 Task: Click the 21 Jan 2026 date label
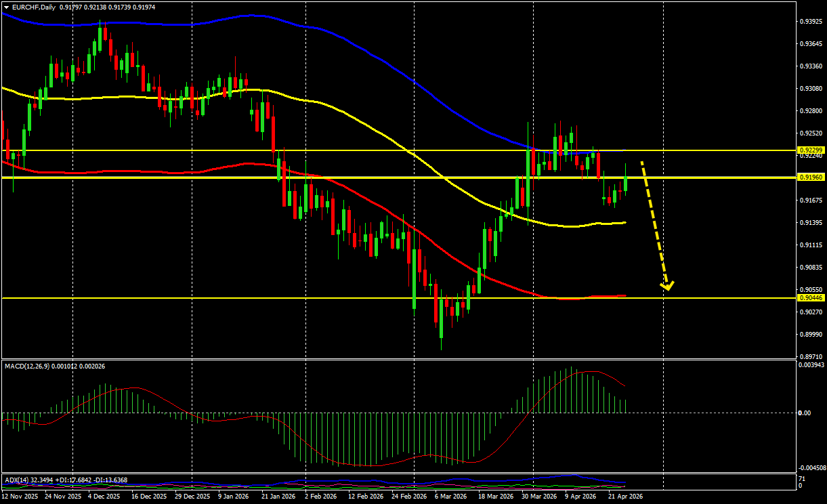[278, 496]
